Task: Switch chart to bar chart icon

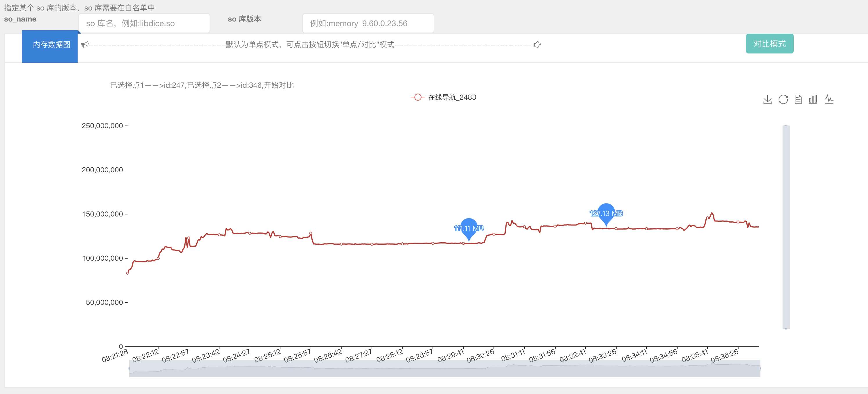Action: [x=813, y=99]
